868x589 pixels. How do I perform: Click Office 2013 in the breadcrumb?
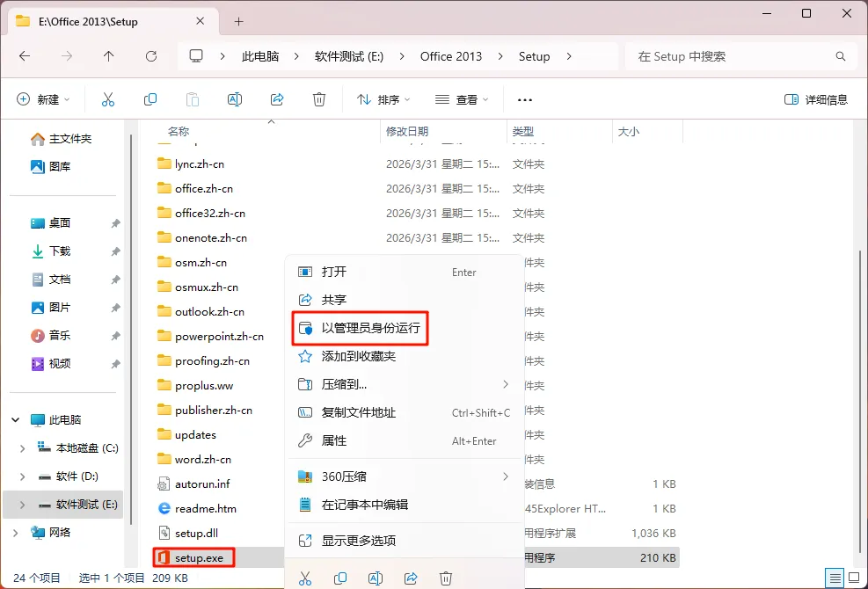point(451,56)
